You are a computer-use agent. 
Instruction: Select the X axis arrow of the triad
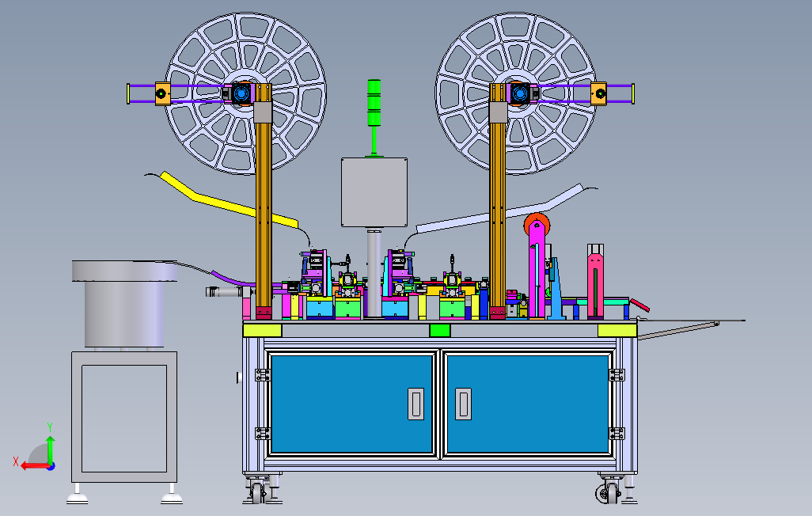click(x=34, y=466)
